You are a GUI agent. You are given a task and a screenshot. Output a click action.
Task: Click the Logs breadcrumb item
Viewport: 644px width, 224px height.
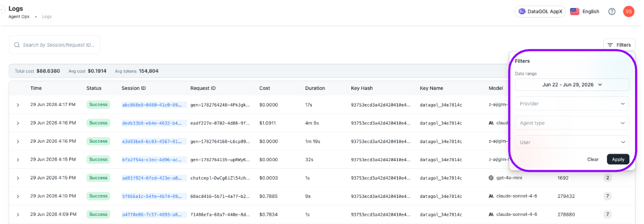[x=47, y=17]
